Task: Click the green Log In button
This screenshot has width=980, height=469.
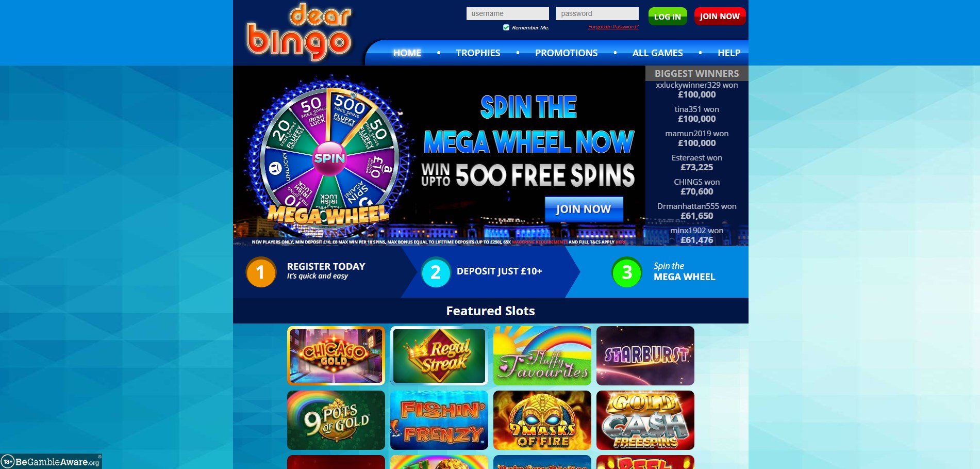Action: pyautogui.click(x=668, y=17)
